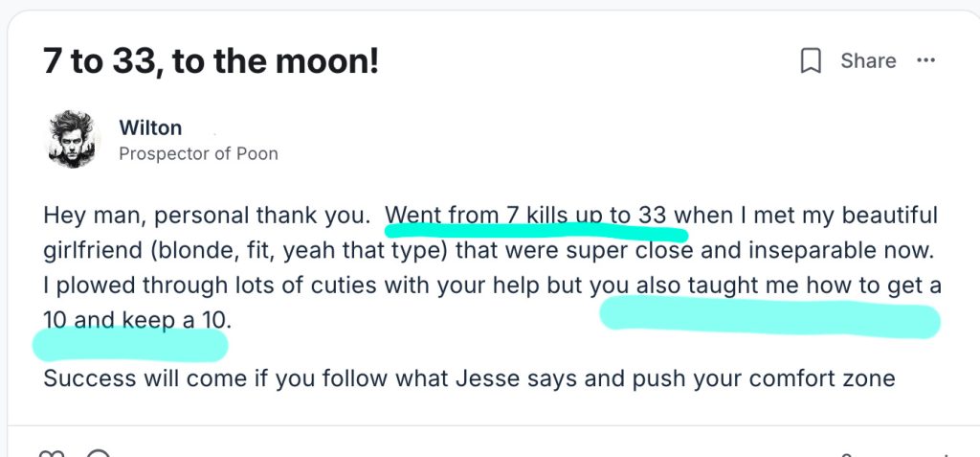Click the heart like icon below the post
The image size is (980, 457).
coord(51,453)
